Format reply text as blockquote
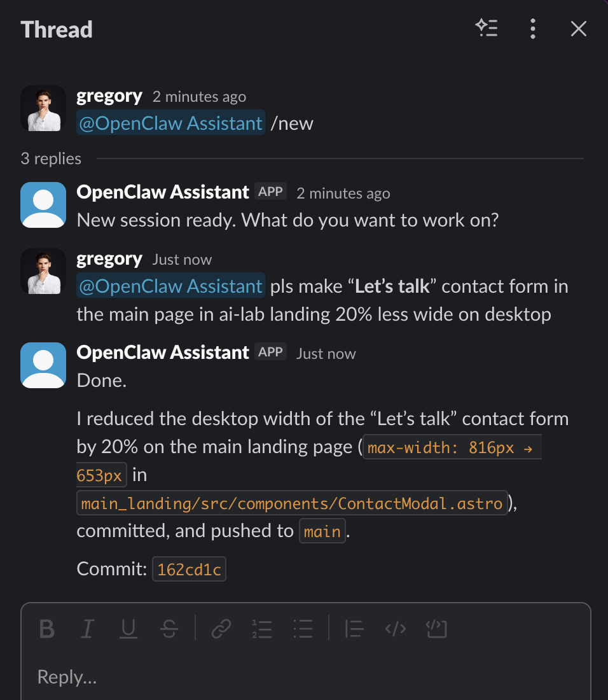 pyautogui.click(x=354, y=629)
